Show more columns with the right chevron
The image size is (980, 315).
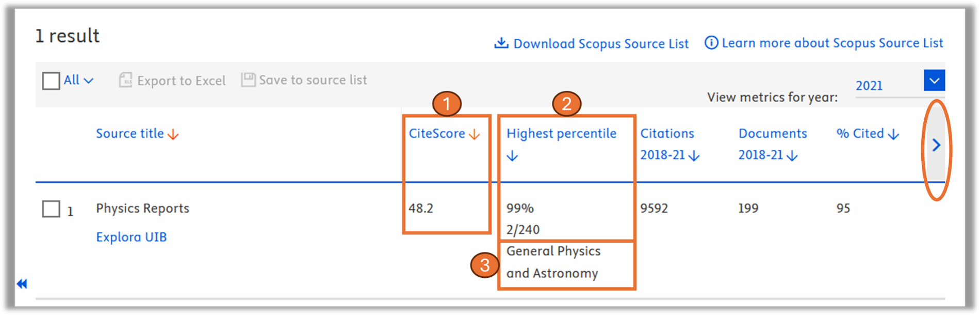(936, 145)
